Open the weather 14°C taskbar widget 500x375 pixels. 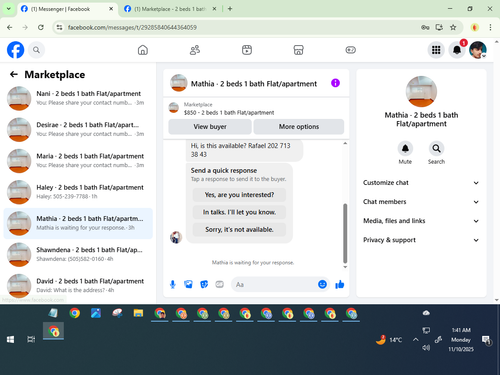389,340
